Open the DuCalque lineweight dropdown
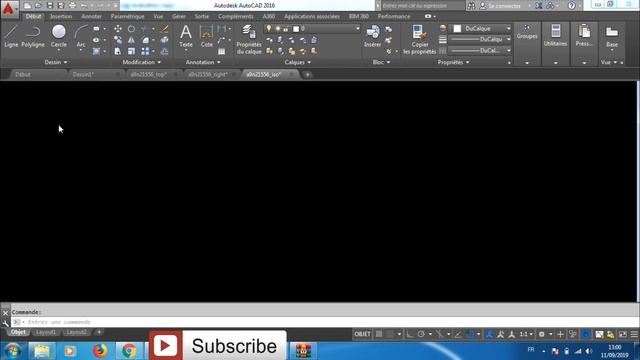 pos(480,40)
